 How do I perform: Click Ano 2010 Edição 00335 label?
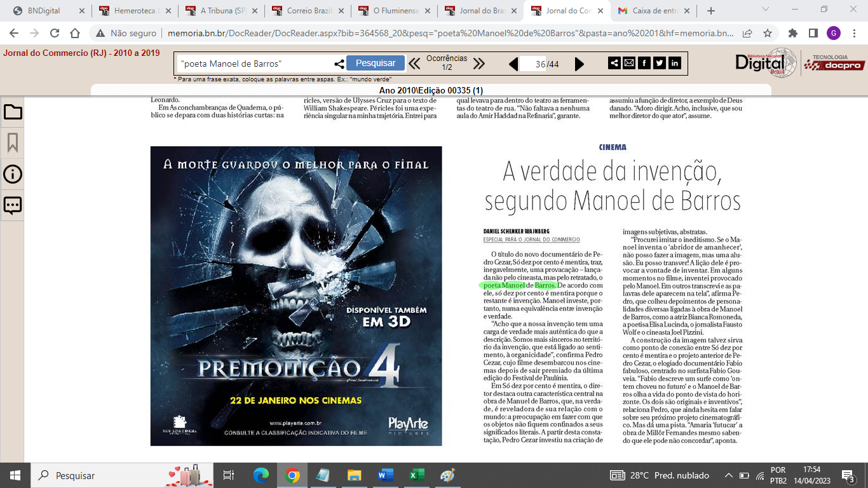pos(430,90)
